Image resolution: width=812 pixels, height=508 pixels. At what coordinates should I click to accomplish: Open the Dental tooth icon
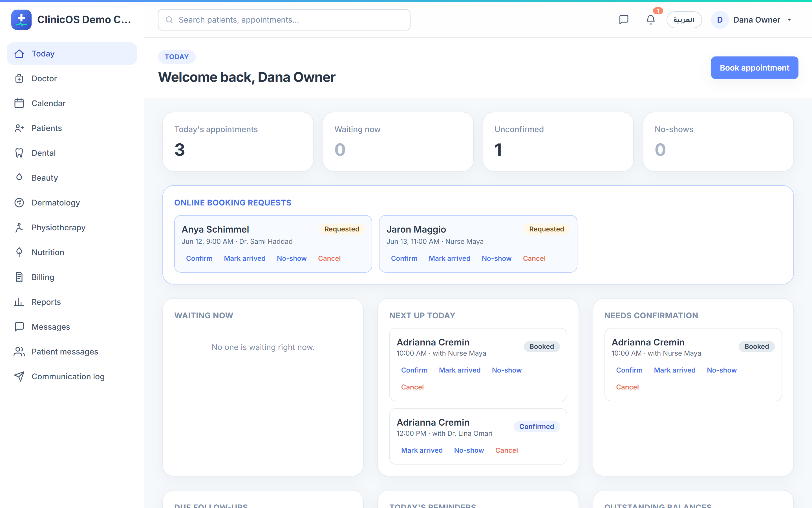tap(19, 153)
